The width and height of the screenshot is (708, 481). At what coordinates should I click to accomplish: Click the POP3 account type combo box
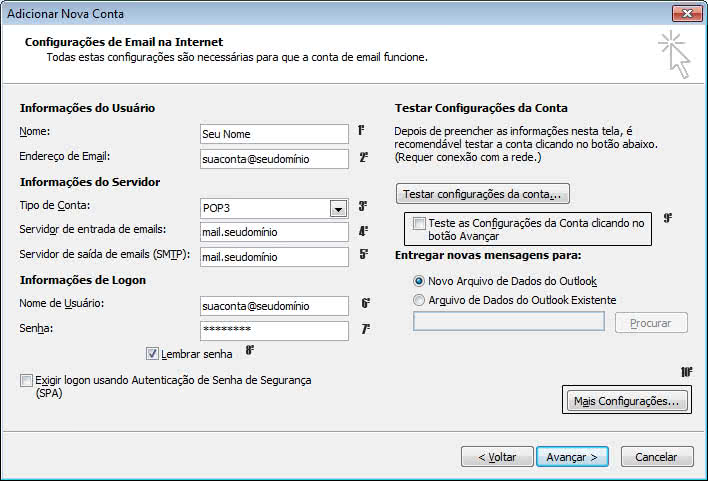tap(274, 208)
